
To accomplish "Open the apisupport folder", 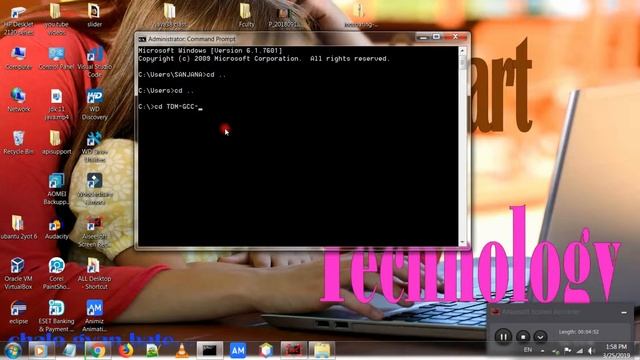I will click(x=56, y=142).
